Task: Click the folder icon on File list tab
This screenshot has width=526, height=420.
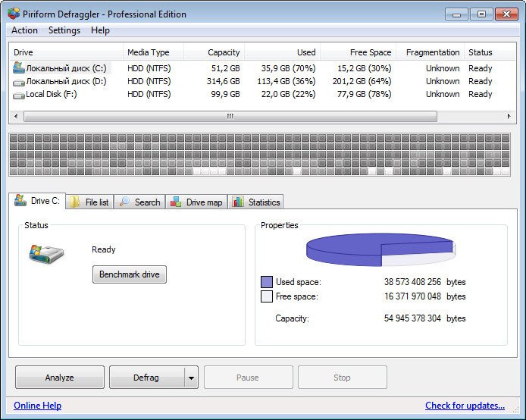Action: coord(74,202)
